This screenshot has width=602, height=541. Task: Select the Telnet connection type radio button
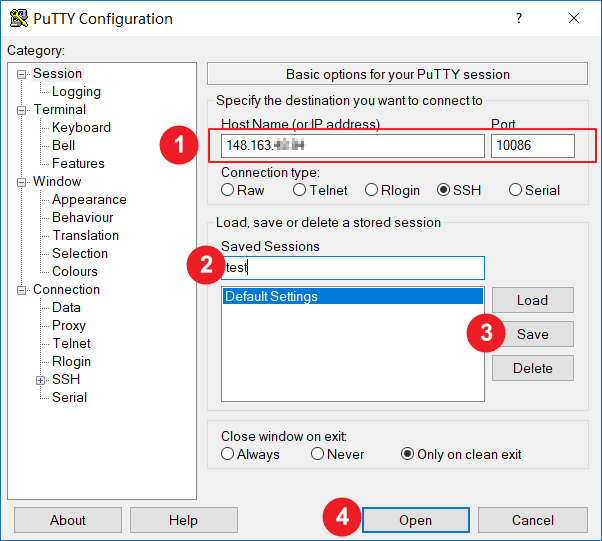[x=299, y=190]
